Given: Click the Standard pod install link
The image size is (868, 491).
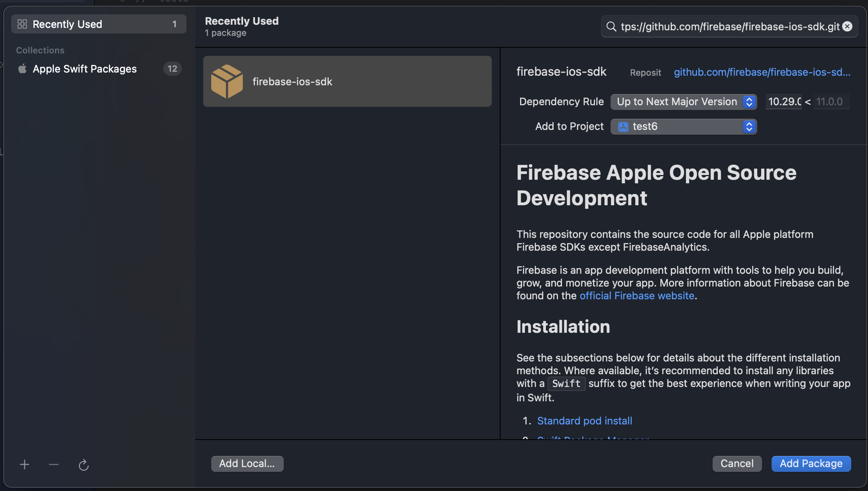Looking at the screenshot, I should pos(584,420).
